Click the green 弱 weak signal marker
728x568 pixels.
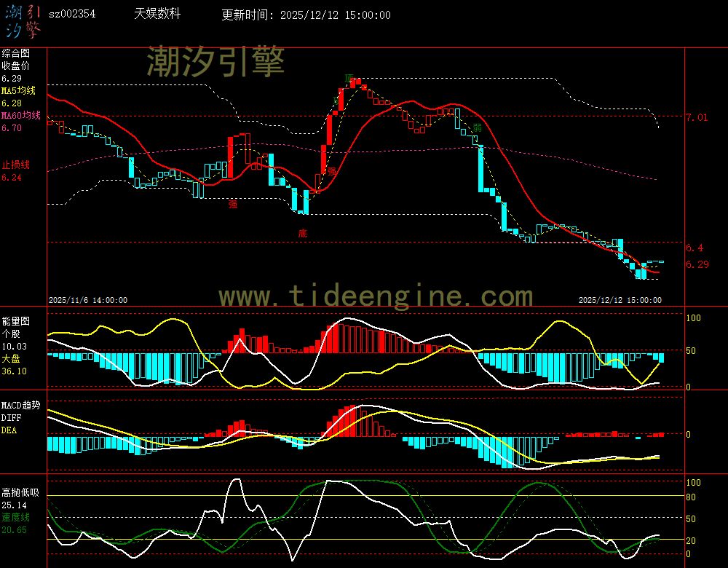pos(477,128)
